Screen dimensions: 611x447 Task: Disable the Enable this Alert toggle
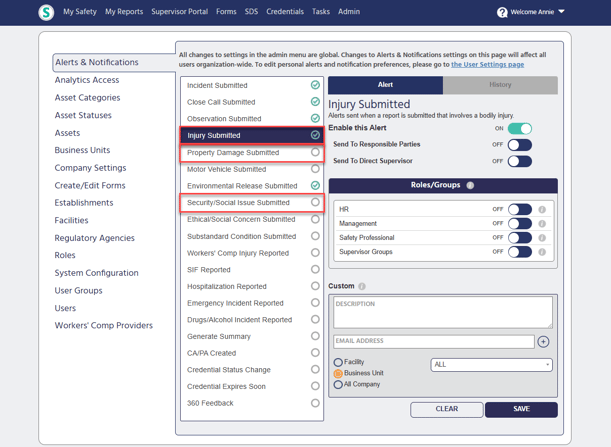pyautogui.click(x=519, y=129)
